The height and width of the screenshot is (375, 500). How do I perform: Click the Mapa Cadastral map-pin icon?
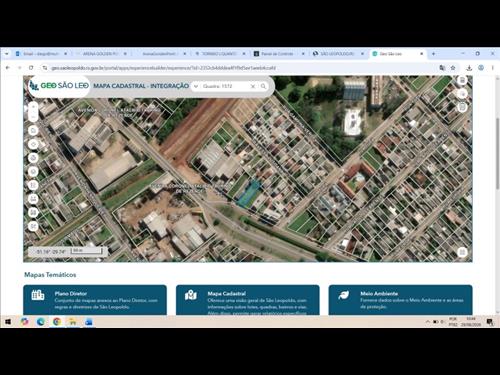pos(191,295)
